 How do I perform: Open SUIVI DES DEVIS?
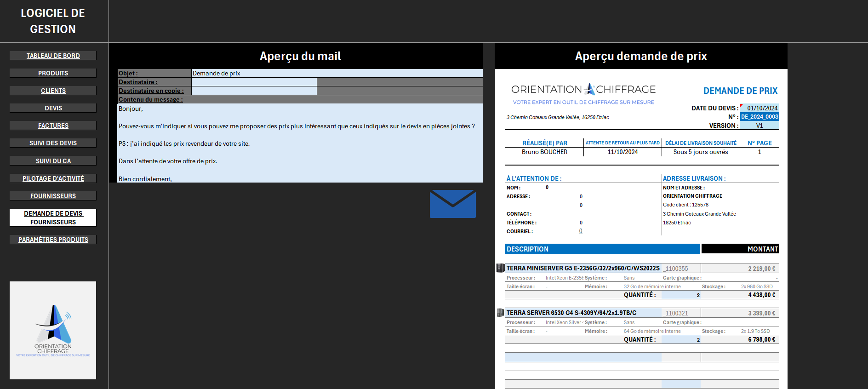(53, 143)
